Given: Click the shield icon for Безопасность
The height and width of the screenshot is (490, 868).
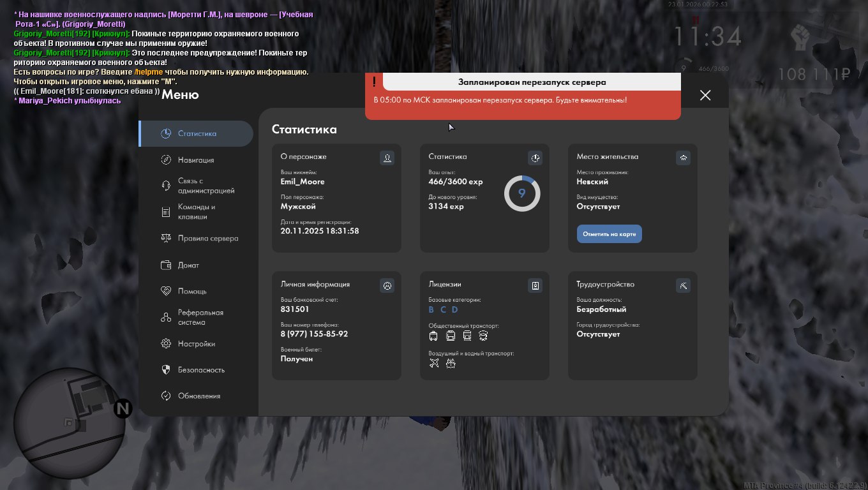Looking at the screenshot, I should 166,369.
